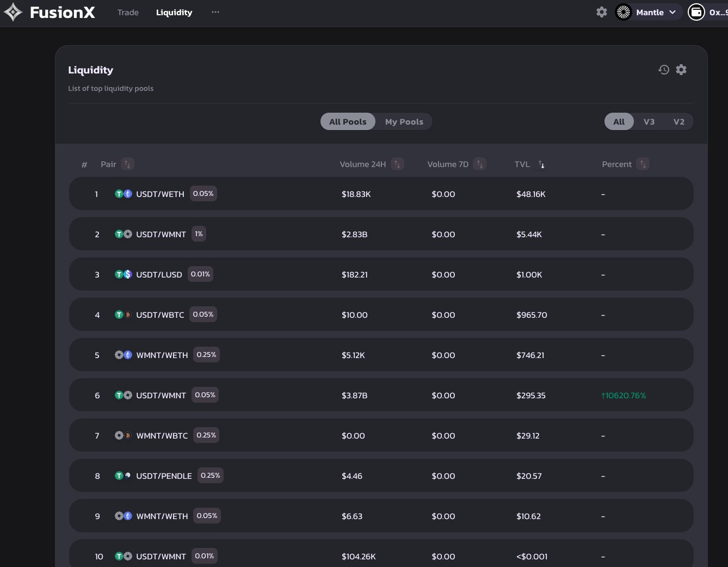The height and width of the screenshot is (567, 728).
Task: Sort by Pair column arrows
Action: point(127,164)
